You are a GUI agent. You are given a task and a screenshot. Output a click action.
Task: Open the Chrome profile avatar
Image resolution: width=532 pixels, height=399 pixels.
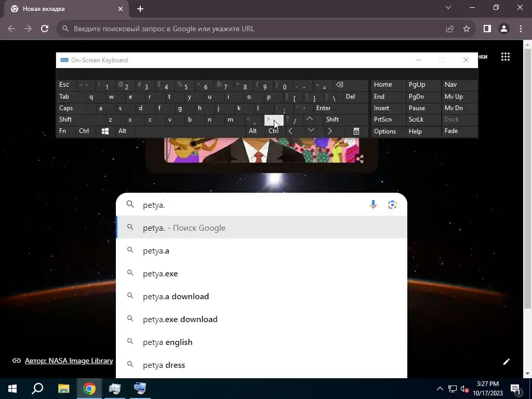(504, 29)
